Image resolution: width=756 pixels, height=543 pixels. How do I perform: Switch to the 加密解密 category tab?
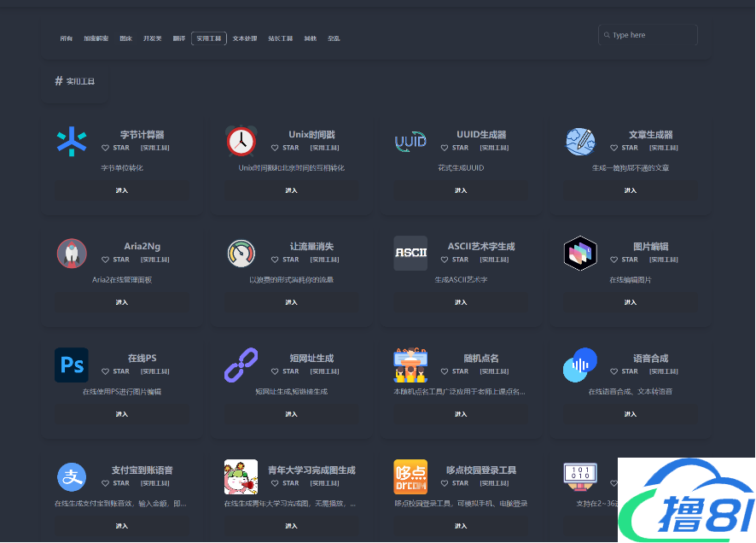tap(96, 38)
